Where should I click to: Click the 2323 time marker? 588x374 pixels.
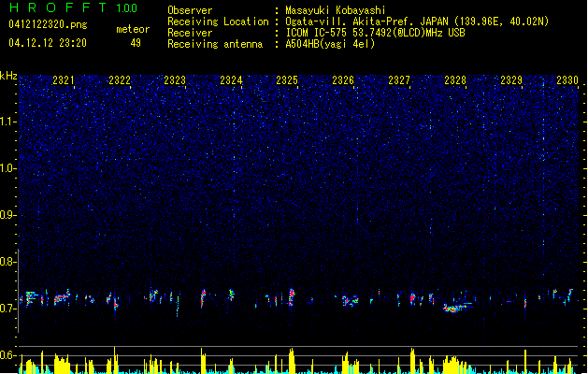[x=175, y=80]
